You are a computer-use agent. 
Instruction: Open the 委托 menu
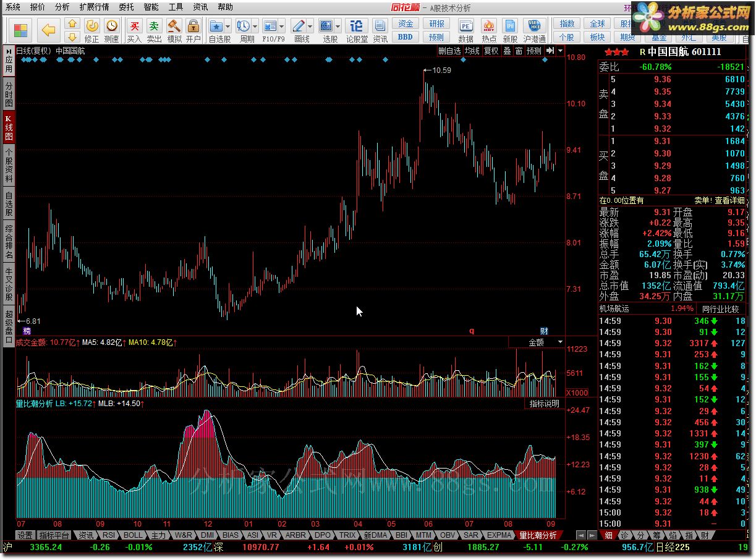(126, 7)
